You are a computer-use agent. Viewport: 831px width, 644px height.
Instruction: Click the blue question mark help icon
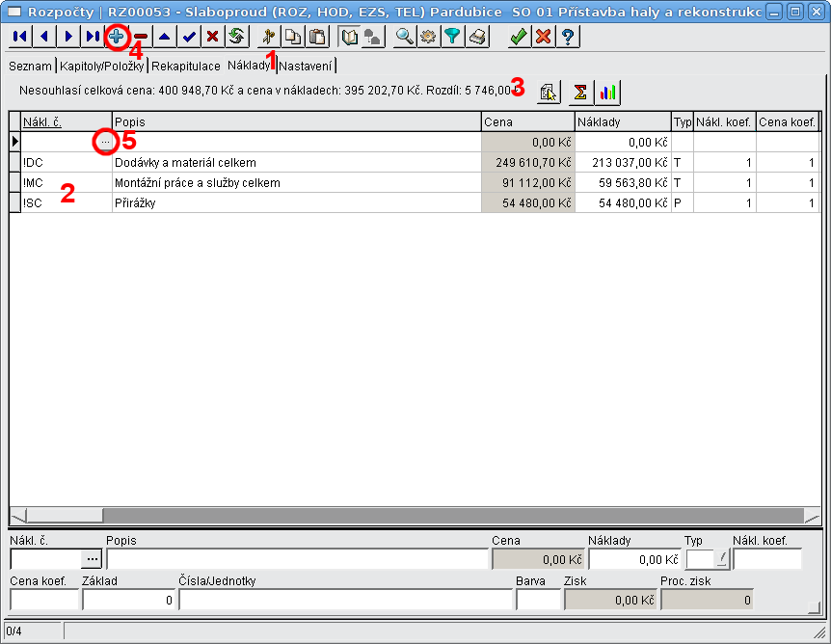coord(569,37)
